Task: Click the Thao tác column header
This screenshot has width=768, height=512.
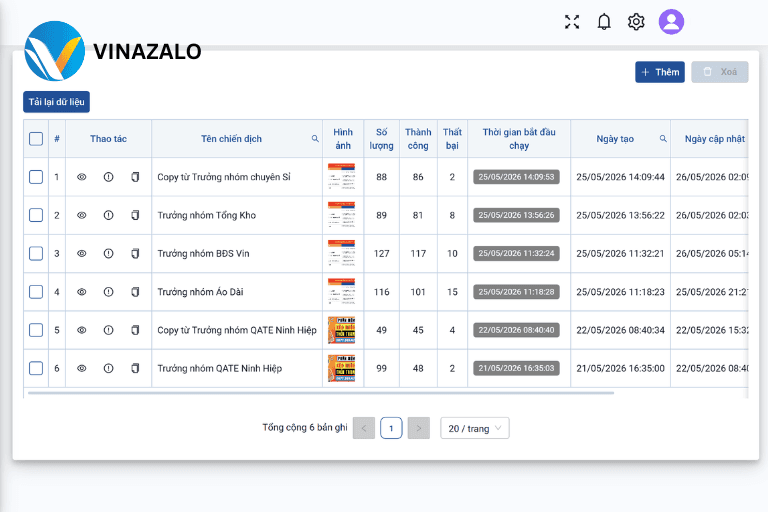Action: [108, 139]
